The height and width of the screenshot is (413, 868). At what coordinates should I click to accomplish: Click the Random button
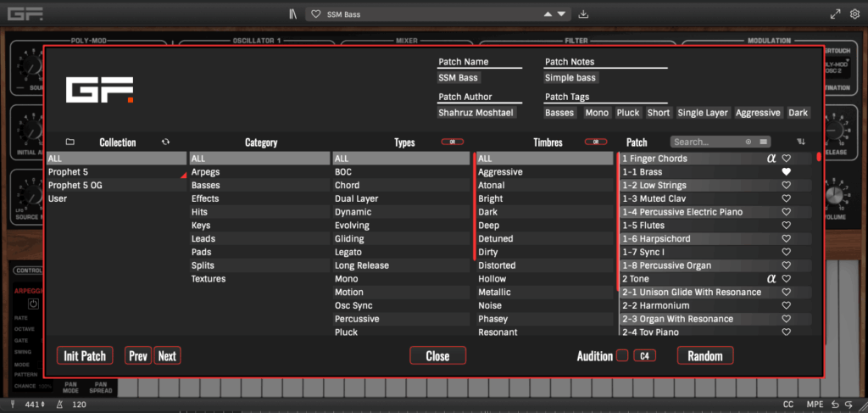click(705, 356)
